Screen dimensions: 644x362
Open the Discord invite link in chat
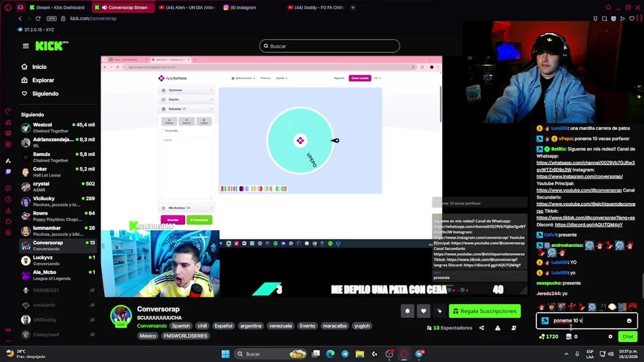[x=589, y=225]
